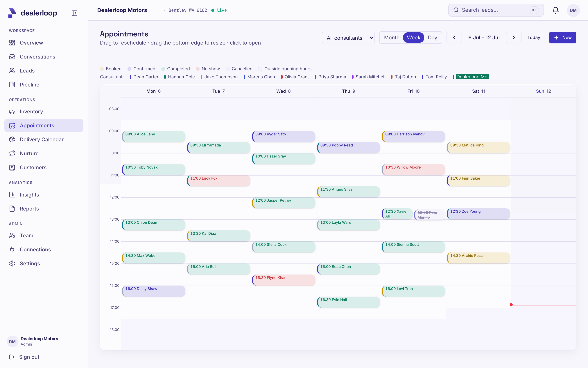
Task: Open the 13:30 Kai Diaz appointment
Action: coord(218,236)
